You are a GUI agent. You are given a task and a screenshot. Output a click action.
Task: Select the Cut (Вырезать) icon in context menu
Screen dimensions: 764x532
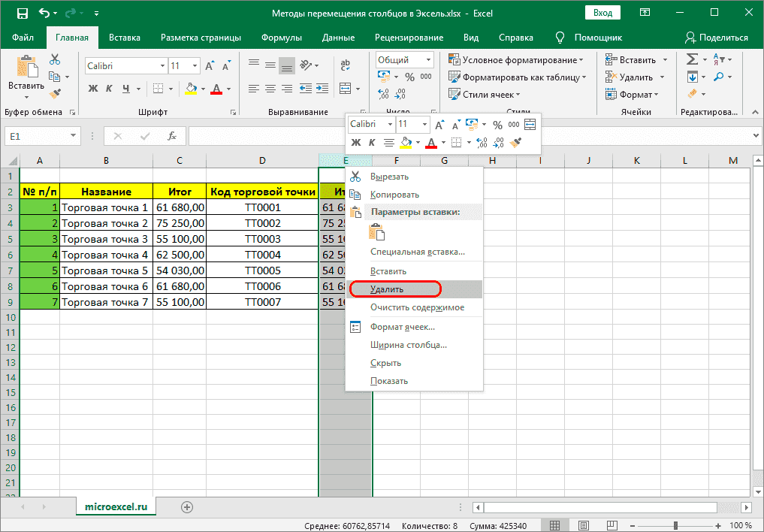pyautogui.click(x=355, y=176)
